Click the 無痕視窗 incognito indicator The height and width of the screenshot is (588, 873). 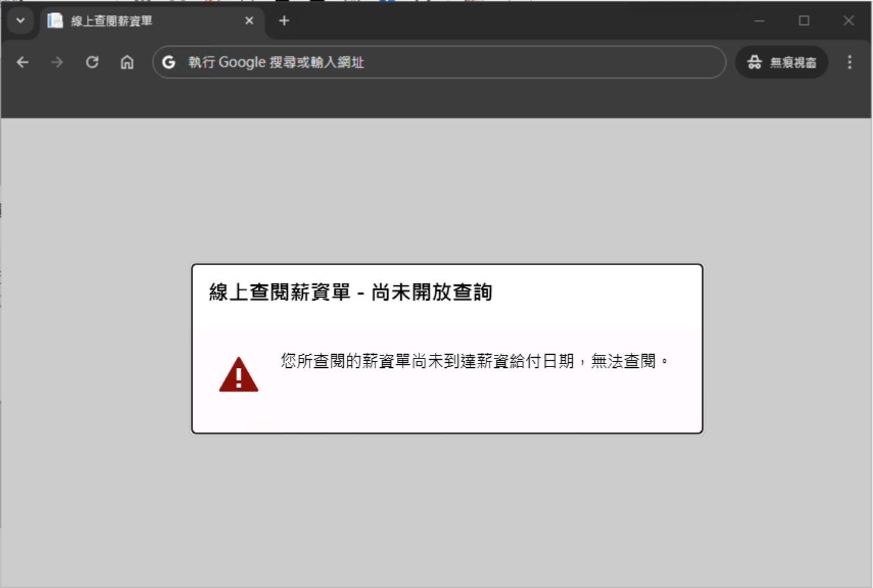(x=782, y=62)
